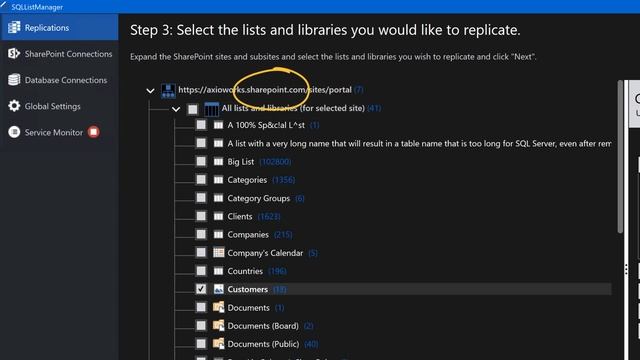
Task: Click the Companies list icon
Action: tap(218, 234)
